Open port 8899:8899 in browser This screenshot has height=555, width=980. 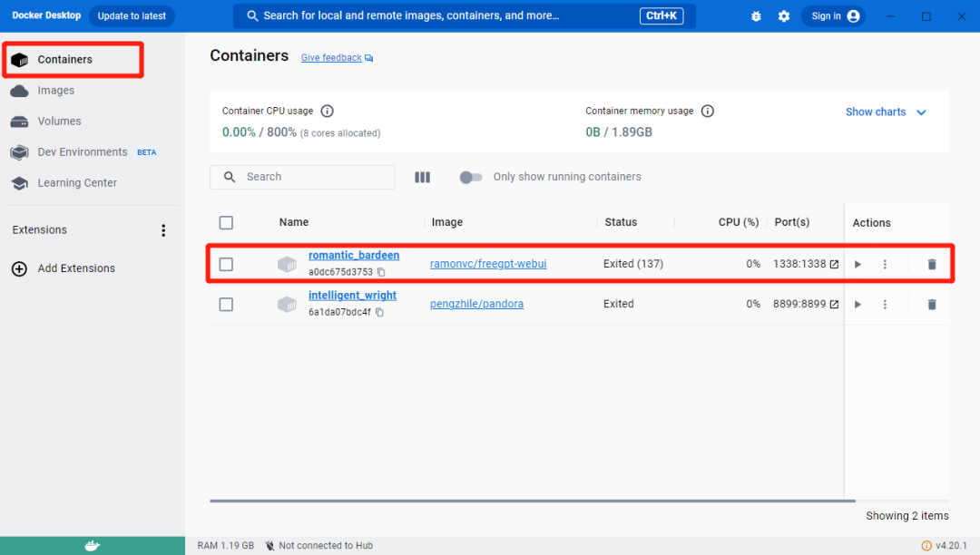(834, 304)
